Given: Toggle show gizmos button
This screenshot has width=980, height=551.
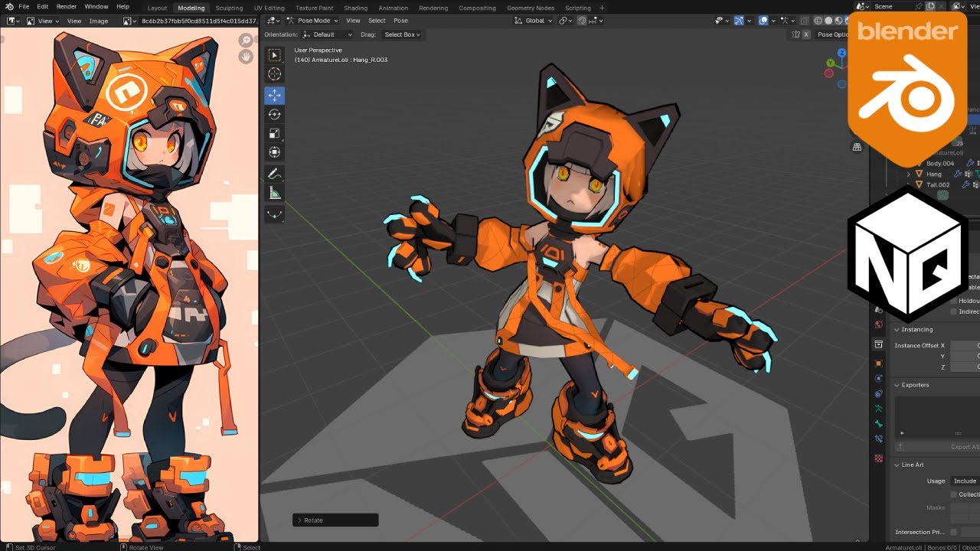Looking at the screenshot, I should pos(738,21).
